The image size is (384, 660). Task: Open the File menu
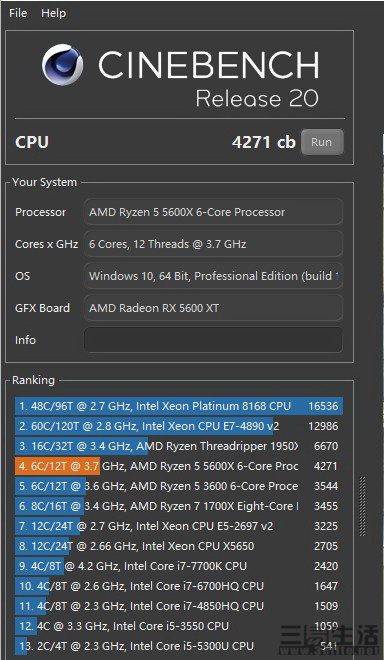tap(18, 13)
